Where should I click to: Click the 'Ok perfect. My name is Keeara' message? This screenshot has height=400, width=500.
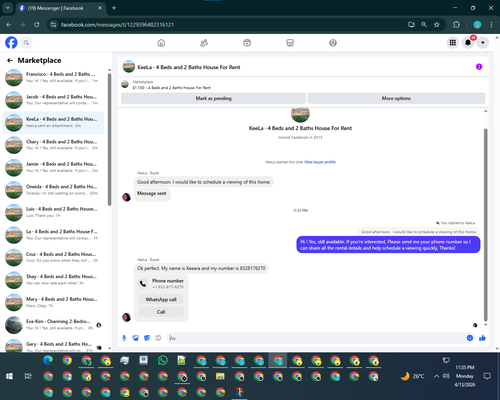click(x=201, y=268)
